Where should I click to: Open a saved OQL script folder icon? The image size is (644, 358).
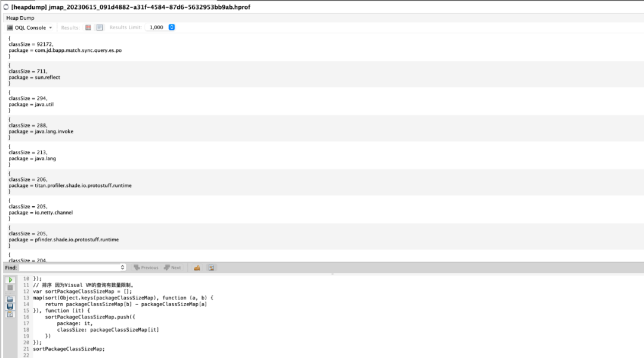tap(10, 299)
